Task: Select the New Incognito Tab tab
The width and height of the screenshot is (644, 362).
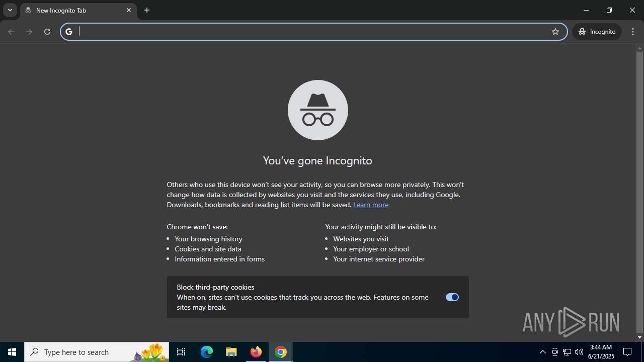Action: (x=78, y=11)
